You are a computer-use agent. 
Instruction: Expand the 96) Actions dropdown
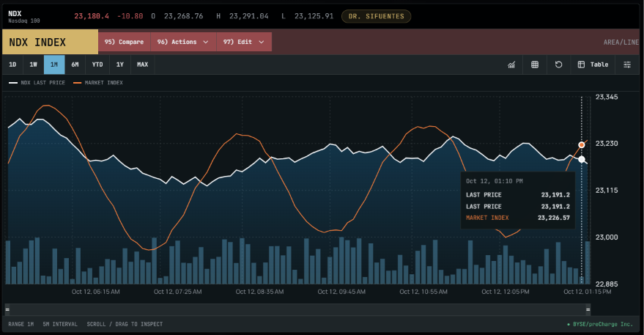[x=182, y=42]
